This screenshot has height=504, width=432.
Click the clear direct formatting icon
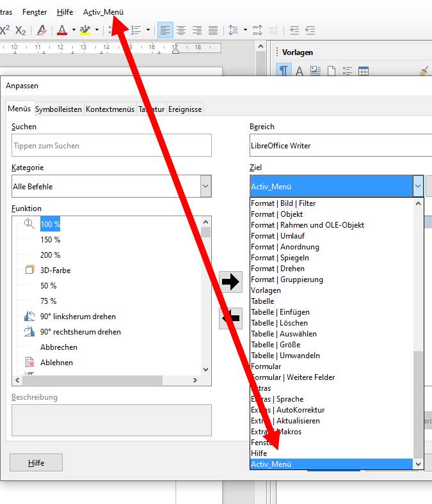coord(42,30)
